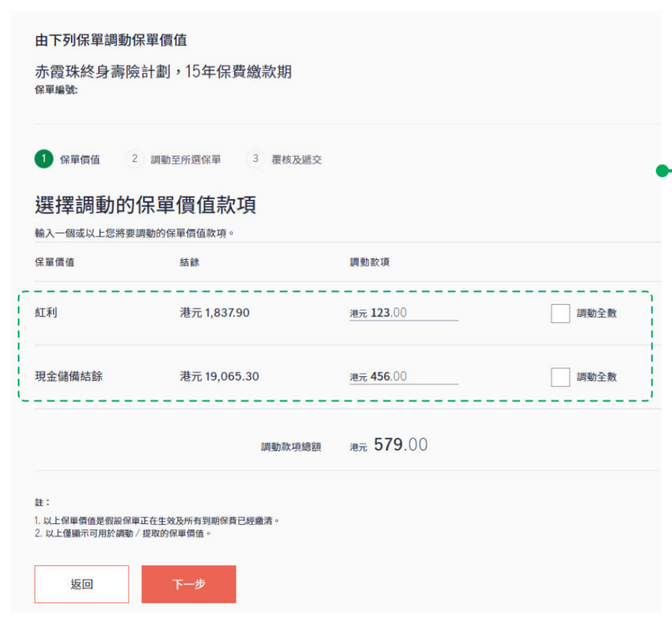Click the 調動全數 label in 紅利 row
Image resolution: width=672 pixels, height=621 pixels.
click(596, 313)
